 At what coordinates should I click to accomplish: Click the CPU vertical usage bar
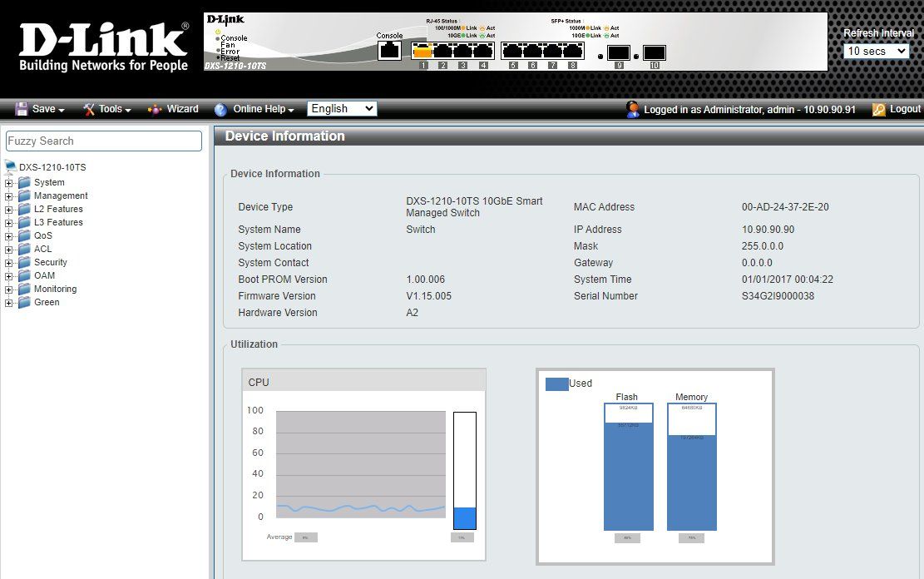[x=465, y=471]
